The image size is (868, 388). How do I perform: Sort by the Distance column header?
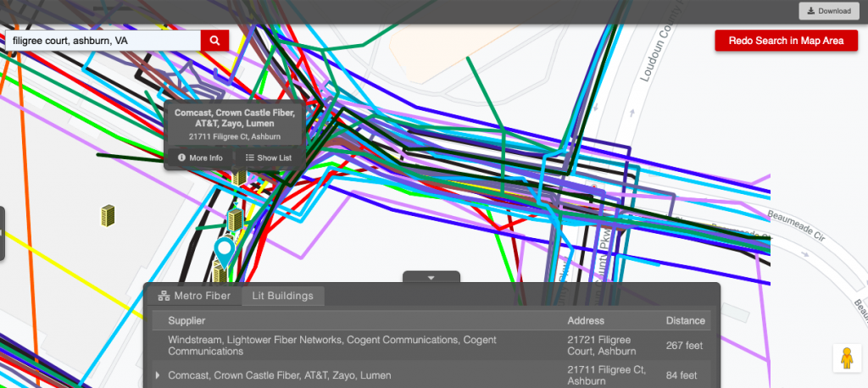(685, 321)
